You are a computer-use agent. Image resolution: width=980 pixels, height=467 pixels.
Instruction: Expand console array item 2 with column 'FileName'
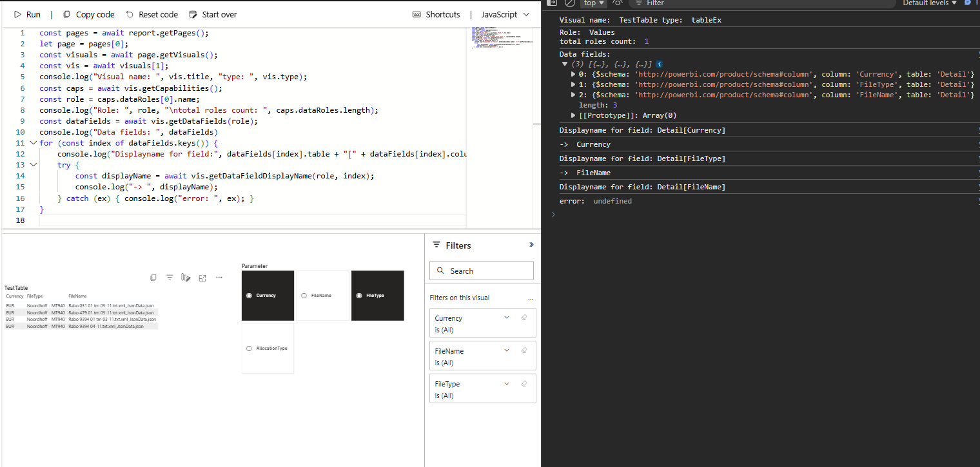coord(574,95)
